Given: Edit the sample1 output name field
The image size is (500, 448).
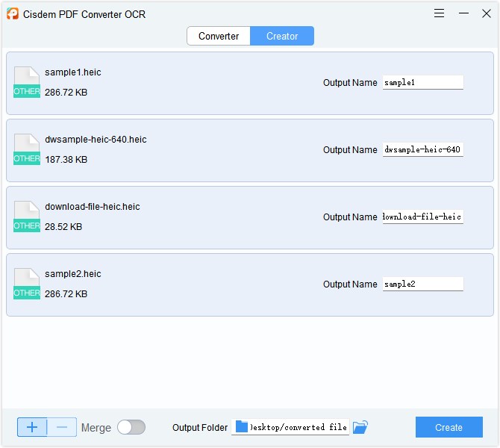Looking at the screenshot, I should 423,82.
